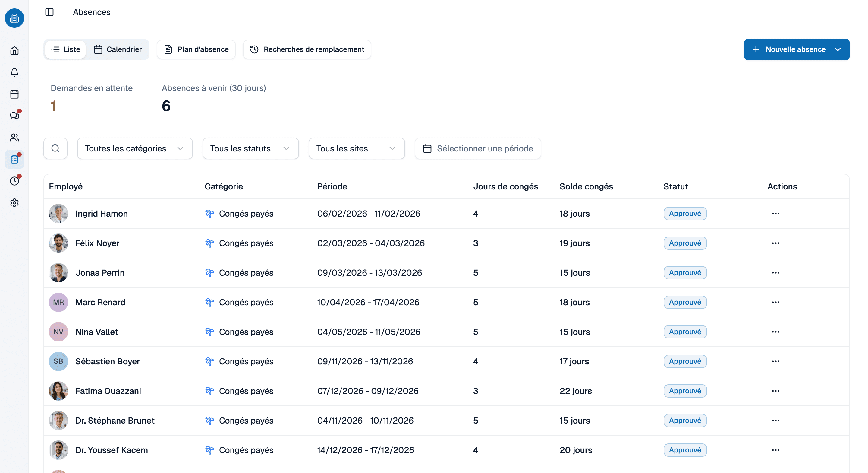Screen dimensions: 868x473
Task: Click the Approuvé badge for Nina Vallet
Action: 685,332
